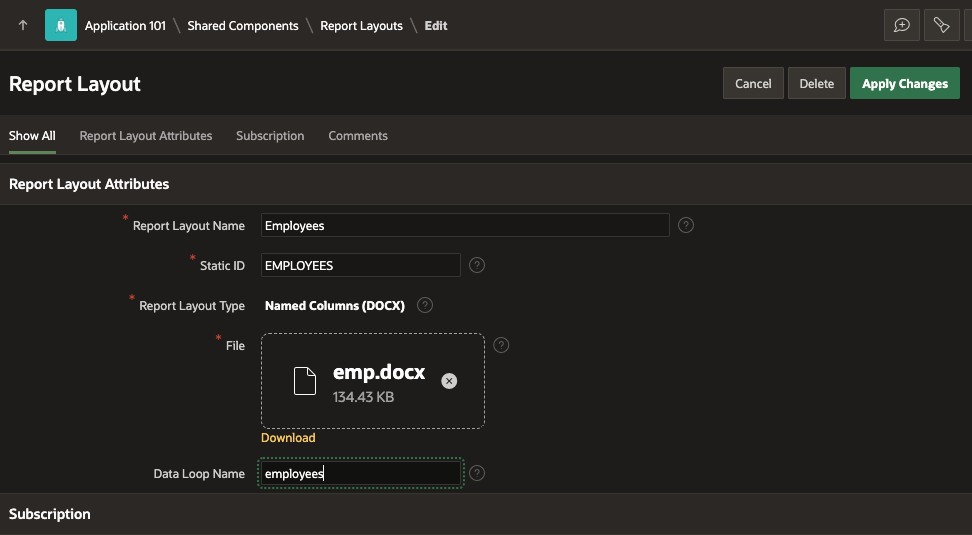Click the Delete button
The image size is (972, 535).
click(816, 83)
